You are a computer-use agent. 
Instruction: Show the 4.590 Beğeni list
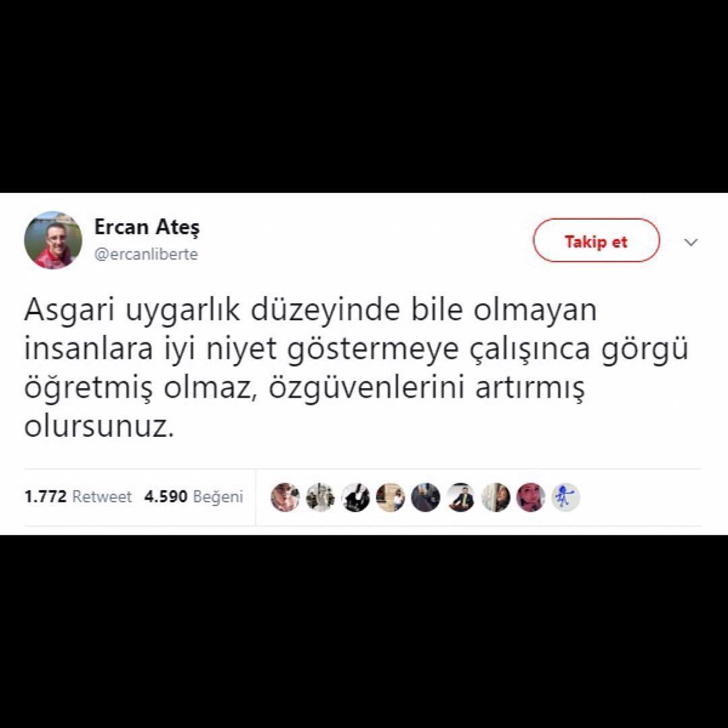point(193,497)
